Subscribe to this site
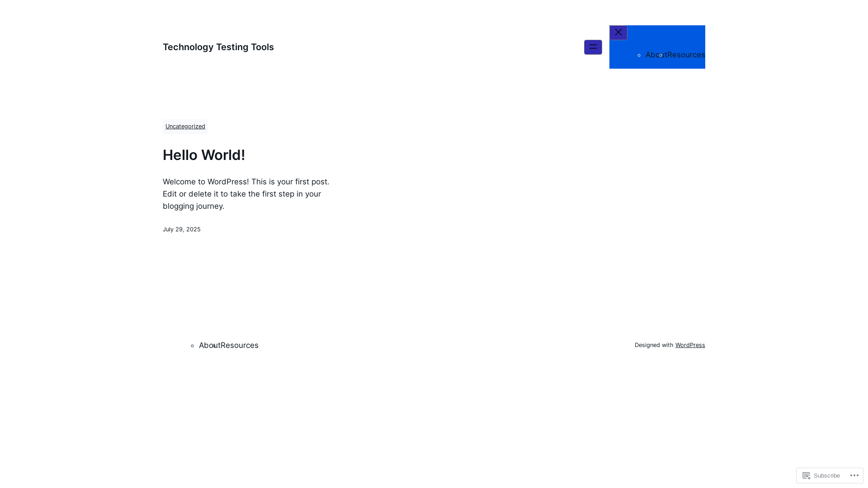868x488 pixels. [x=821, y=475]
